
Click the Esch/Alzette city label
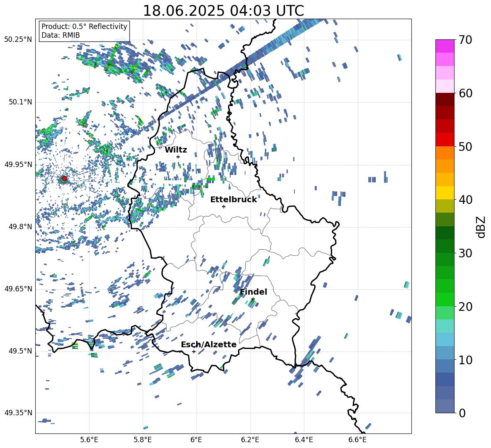click(209, 344)
